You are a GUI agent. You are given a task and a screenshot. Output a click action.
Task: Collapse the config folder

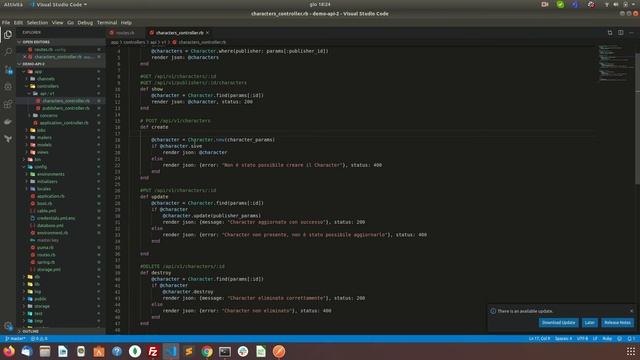point(40,167)
